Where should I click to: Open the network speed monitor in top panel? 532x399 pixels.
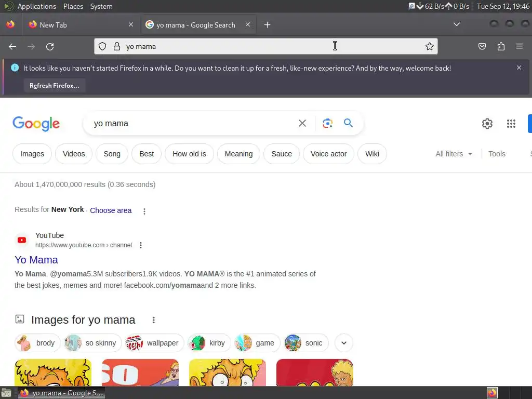tap(438, 6)
